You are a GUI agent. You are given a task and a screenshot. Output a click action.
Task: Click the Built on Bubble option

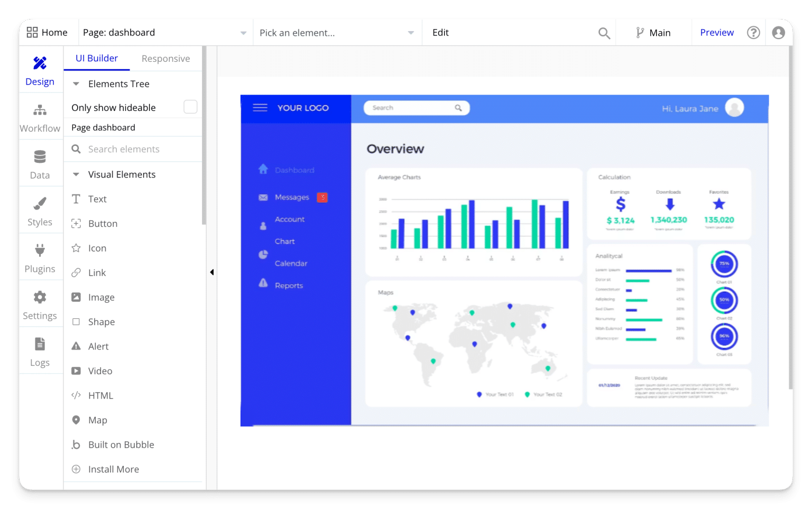[x=121, y=445]
